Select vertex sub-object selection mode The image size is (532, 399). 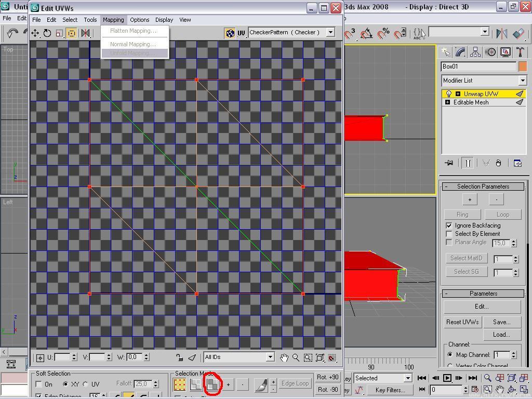click(x=180, y=384)
